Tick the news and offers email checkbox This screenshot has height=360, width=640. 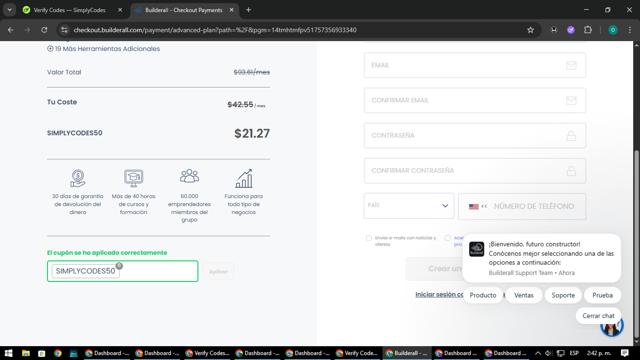tap(369, 238)
